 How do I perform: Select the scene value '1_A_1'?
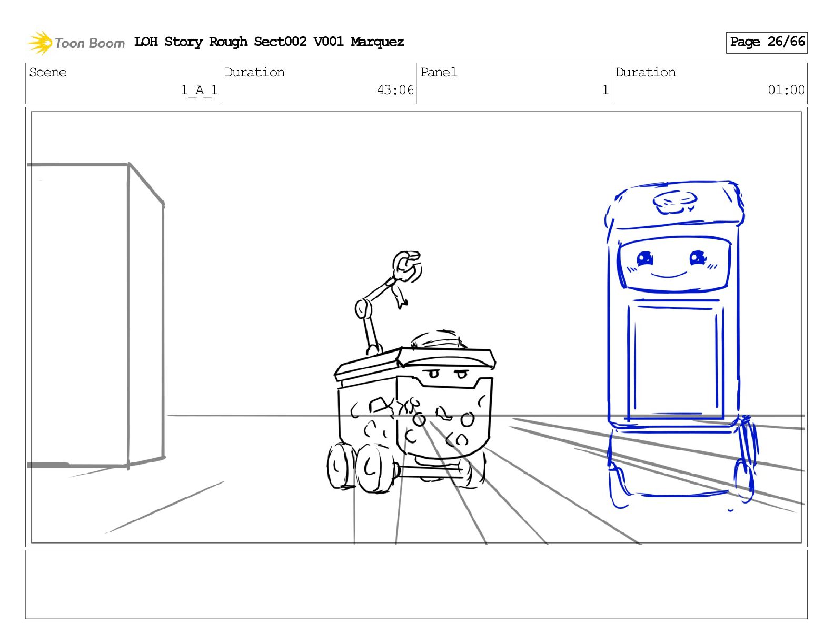click(199, 90)
